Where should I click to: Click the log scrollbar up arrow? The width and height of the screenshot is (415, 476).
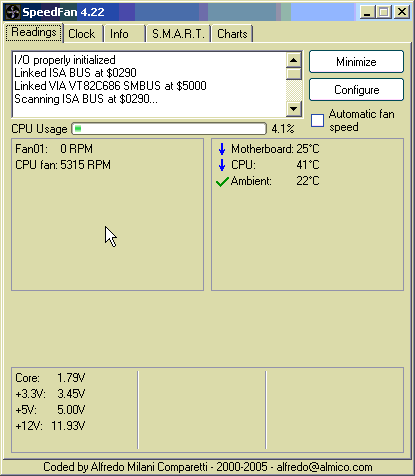294,60
